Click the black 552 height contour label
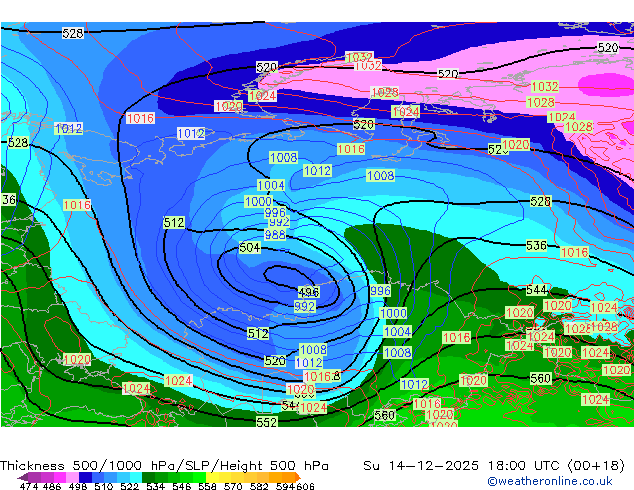The image size is (634, 490). pos(267,422)
